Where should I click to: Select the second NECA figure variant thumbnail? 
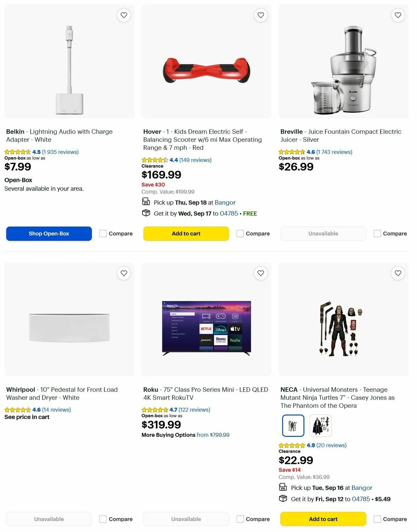pyautogui.click(x=320, y=425)
